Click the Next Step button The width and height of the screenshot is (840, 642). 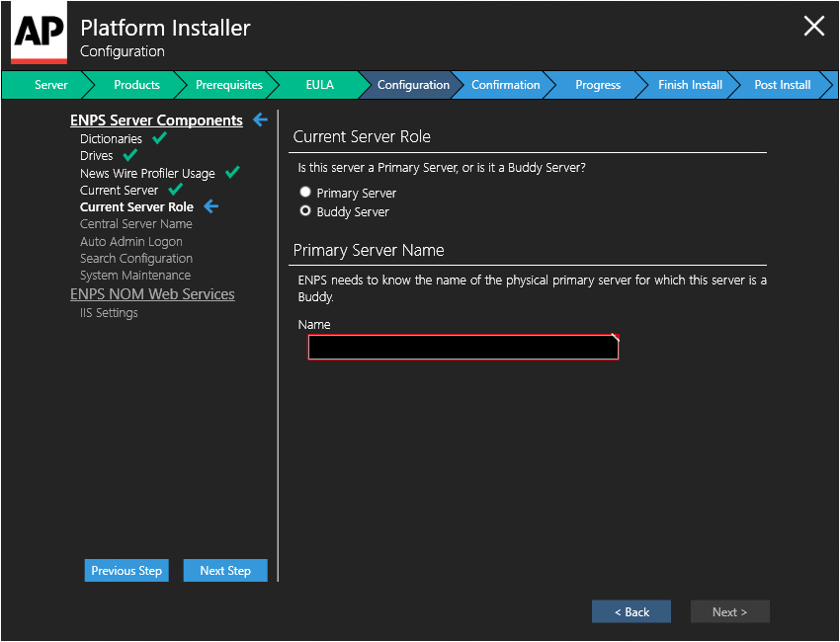click(225, 570)
